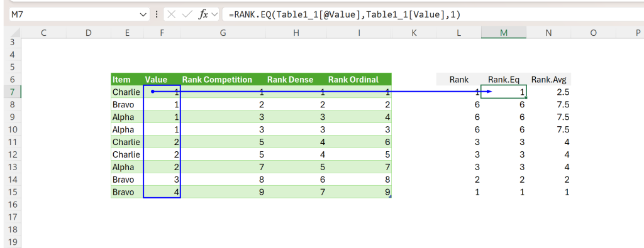
Task: Click the Rank.Avg header cell
Action: 548,80
